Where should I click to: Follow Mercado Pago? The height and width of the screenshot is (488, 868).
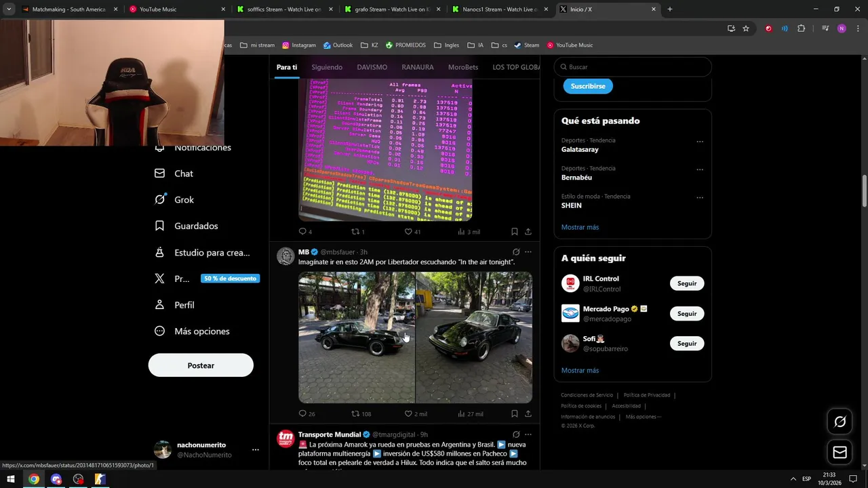[687, 314]
